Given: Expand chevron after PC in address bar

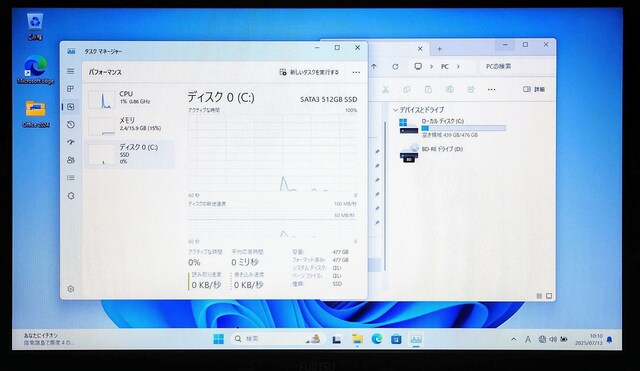Looking at the screenshot, I should (x=458, y=66).
